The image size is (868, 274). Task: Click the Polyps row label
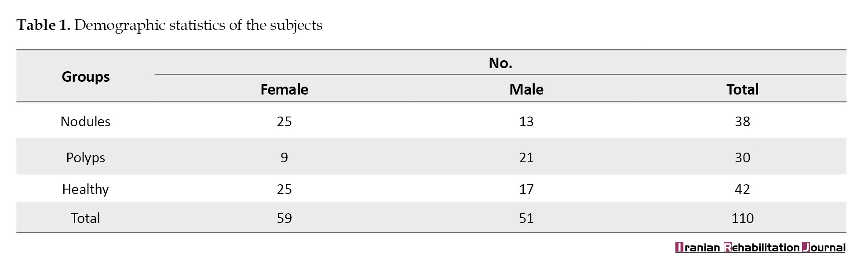point(85,157)
